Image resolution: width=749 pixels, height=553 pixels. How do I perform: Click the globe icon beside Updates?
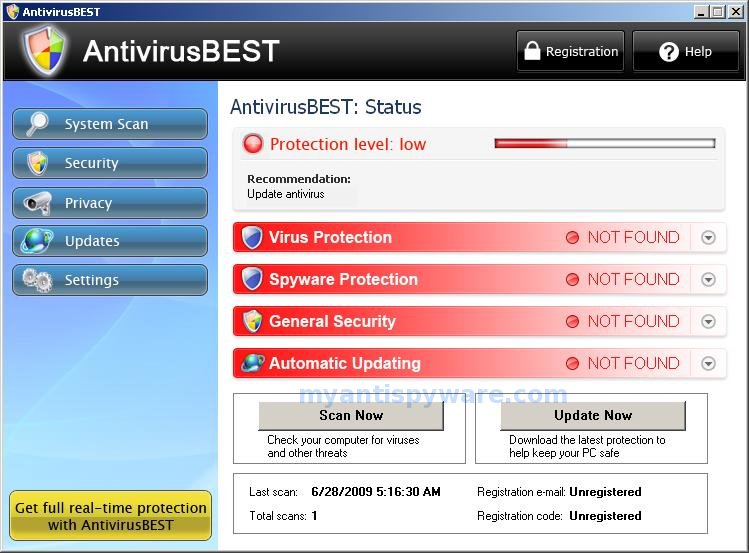pos(37,241)
